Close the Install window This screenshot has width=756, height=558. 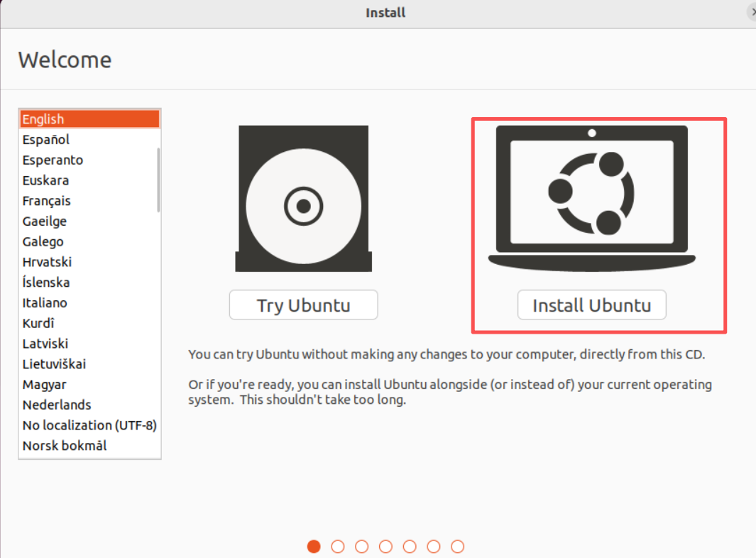point(752,12)
